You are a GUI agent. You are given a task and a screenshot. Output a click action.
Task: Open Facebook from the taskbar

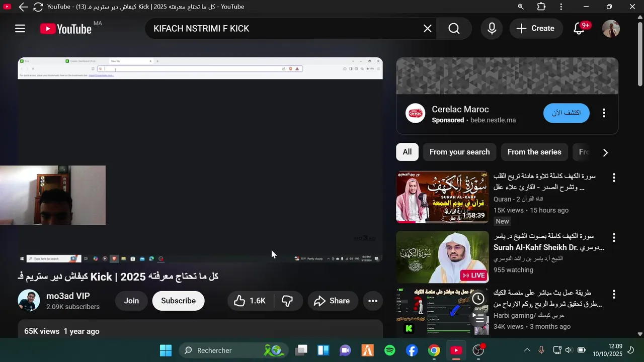tap(412, 350)
